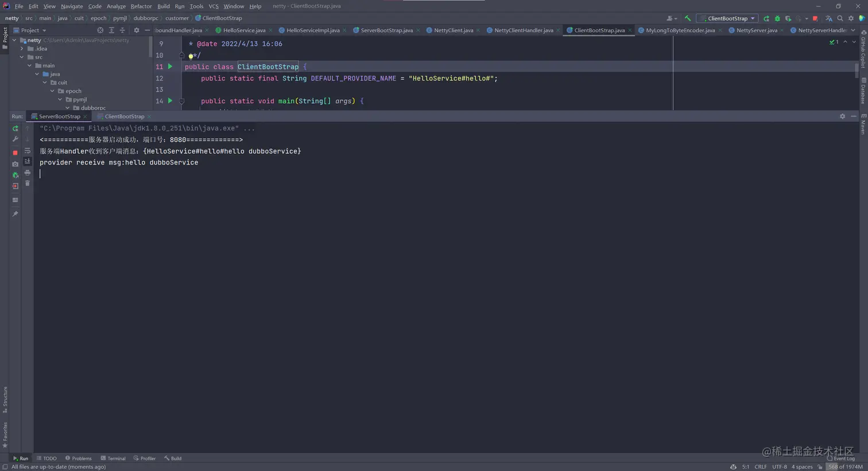The image size is (868, 471).
Task: Toggle the Maven tool window side button
Action: click(863, 124)
